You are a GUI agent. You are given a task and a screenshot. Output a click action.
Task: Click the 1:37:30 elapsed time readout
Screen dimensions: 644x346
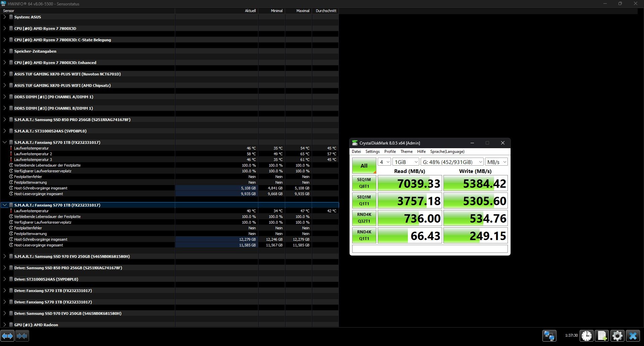coord(571,335)
